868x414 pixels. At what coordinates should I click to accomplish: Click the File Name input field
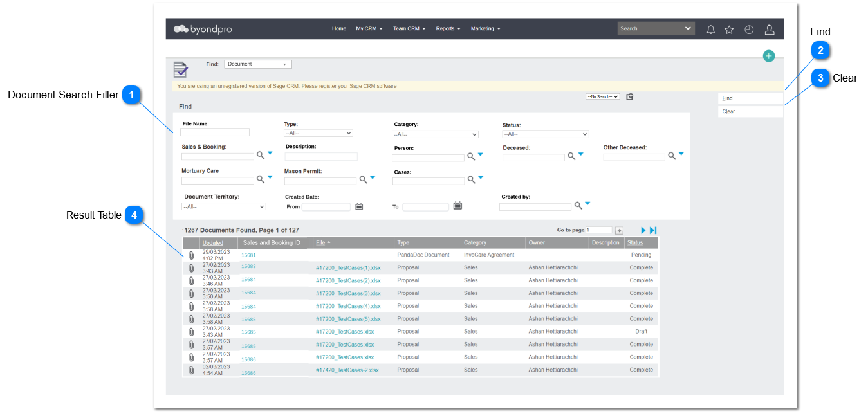(x=215, y=132)
